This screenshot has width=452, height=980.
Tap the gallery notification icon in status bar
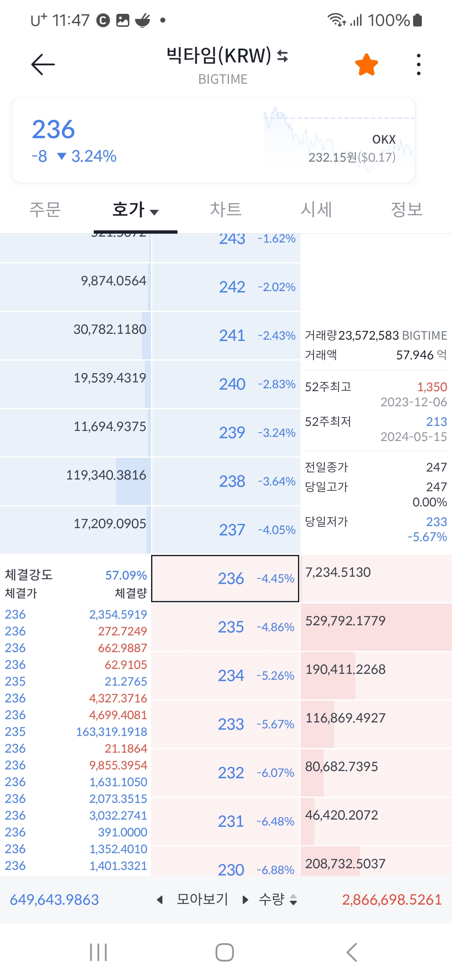pos(123,20)
